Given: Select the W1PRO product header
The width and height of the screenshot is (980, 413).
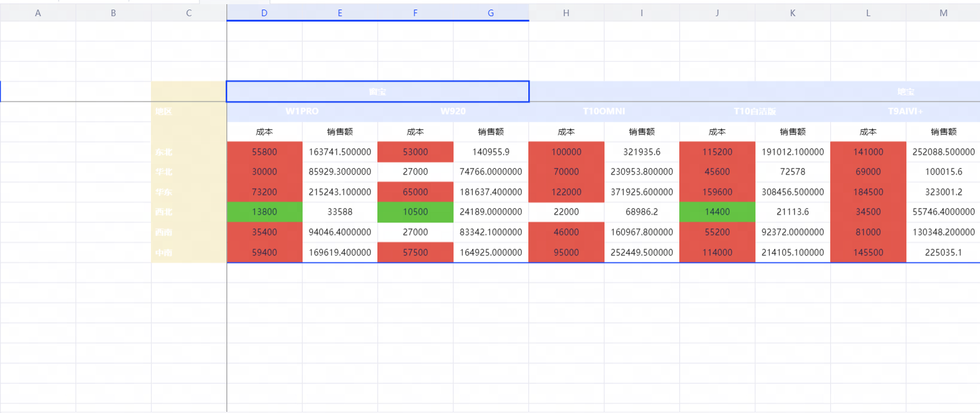Looking at the screenshot, I should [302, 111].
